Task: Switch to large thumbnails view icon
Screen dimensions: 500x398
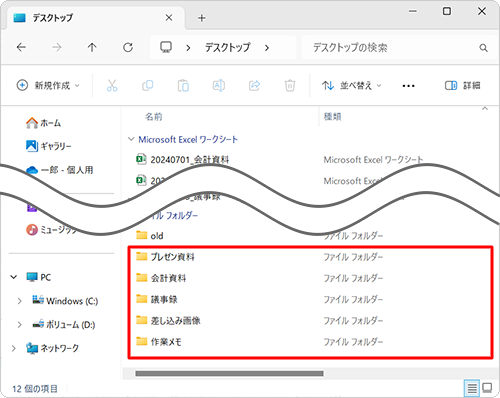Action: point(487,388)
